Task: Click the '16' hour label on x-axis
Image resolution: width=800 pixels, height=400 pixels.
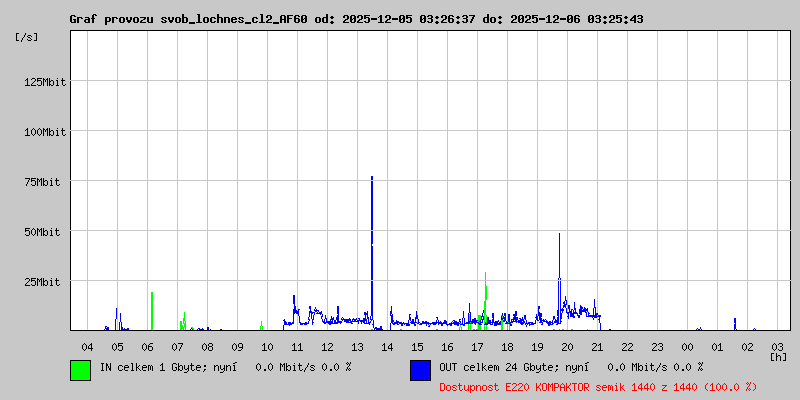Action: pyautogui.click(x=447, y=347)
